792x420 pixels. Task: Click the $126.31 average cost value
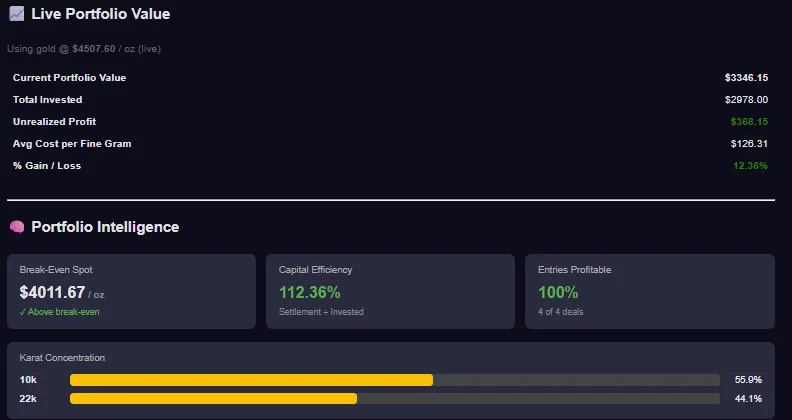pos(749,144)
